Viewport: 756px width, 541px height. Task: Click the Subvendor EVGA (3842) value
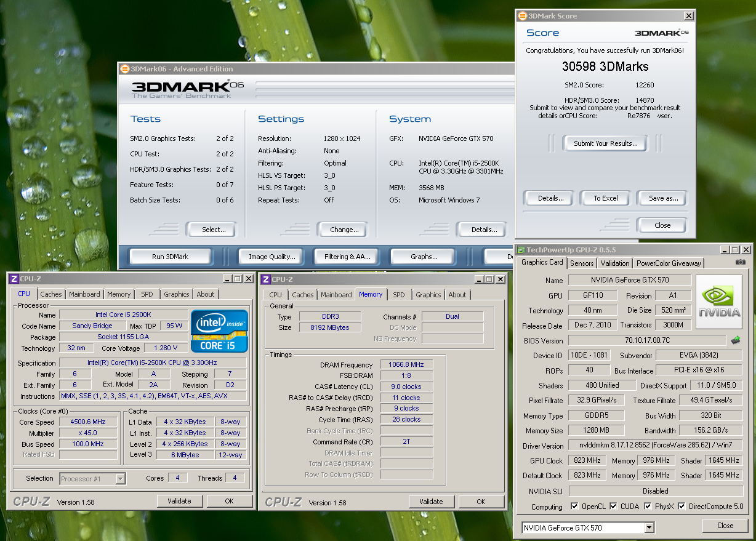click(699, 355)
